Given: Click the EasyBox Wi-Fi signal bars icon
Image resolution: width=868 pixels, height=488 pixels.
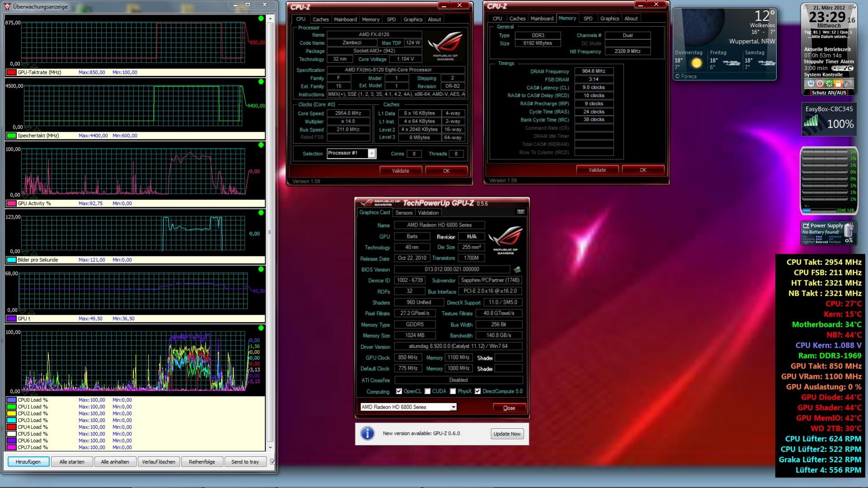Looking at the screenshot, I should [x=811, y=121].
